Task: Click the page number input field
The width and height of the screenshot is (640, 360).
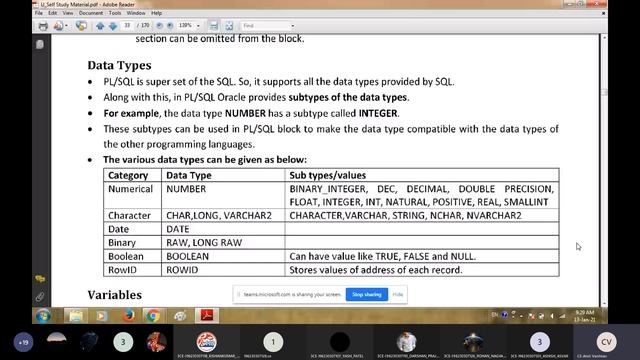Action: tap(127, 26)
